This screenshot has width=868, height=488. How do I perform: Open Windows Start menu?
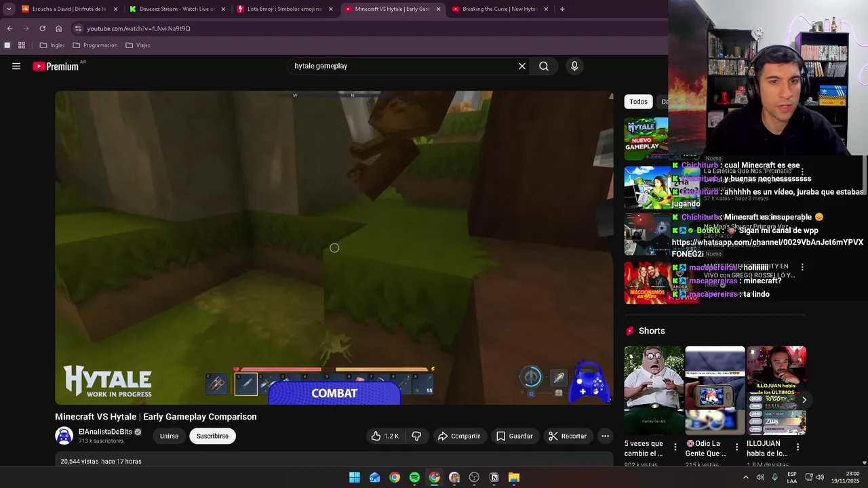[x=355, y=477]
